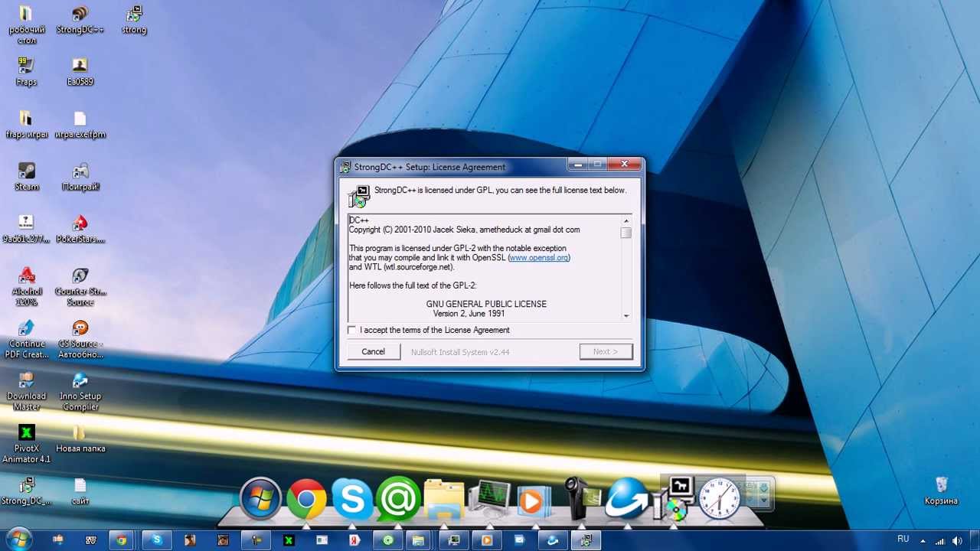
Task: Click the disabled Next button in setup
Action: 606,351
